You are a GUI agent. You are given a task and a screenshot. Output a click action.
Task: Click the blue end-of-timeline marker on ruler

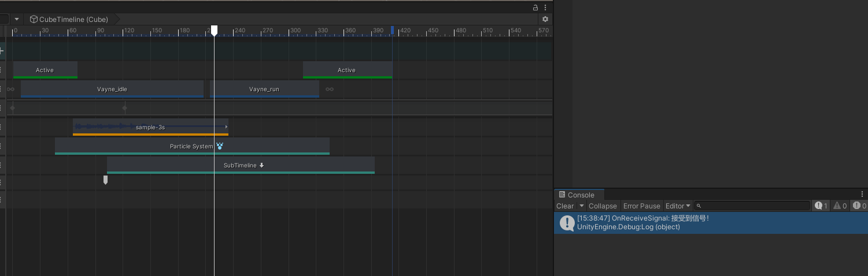click(393, 30)
